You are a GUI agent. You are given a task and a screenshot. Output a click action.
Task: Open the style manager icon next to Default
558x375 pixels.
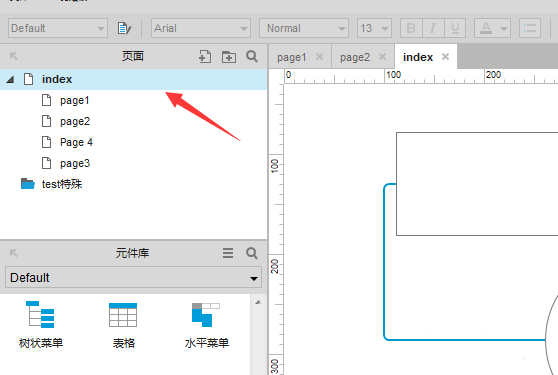pos(124,28)
